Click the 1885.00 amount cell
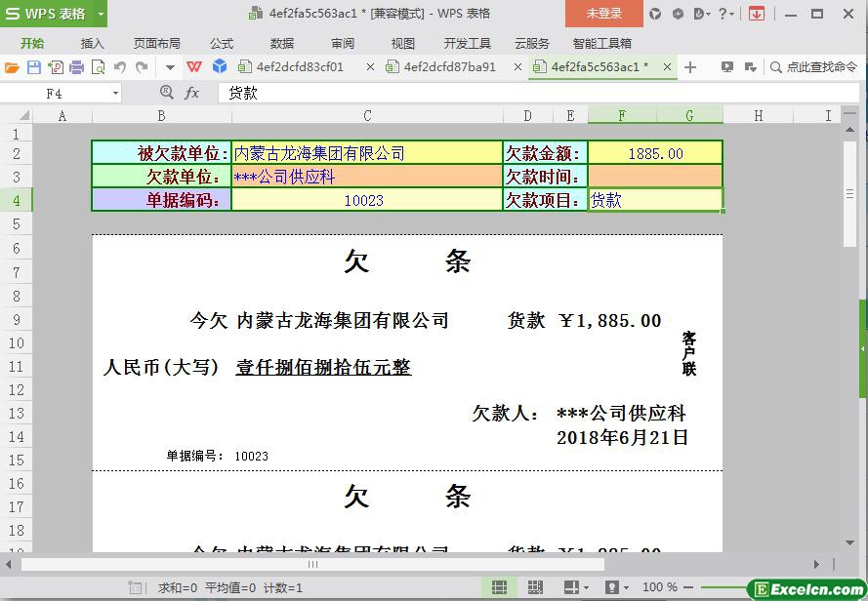 [655, 153]
